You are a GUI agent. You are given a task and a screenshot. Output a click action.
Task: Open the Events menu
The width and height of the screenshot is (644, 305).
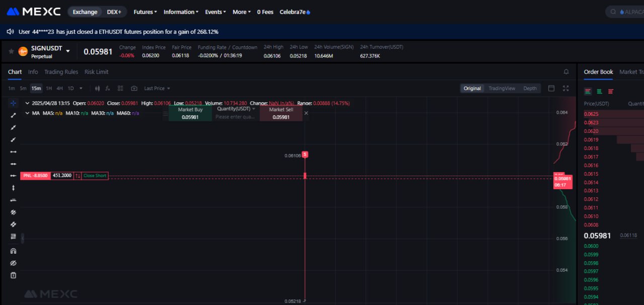tap(215, 12)
